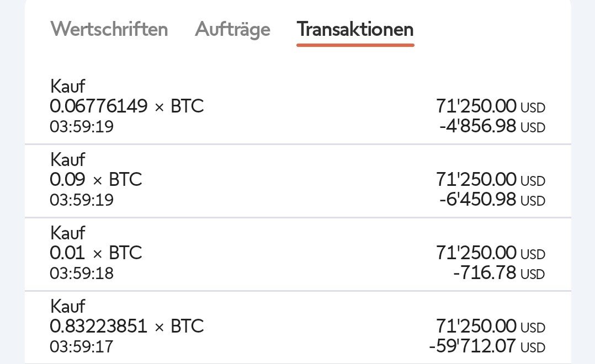Click the -59'712.07 USD amount
This screenshot has width=595, height=364.
pos(486,347)
